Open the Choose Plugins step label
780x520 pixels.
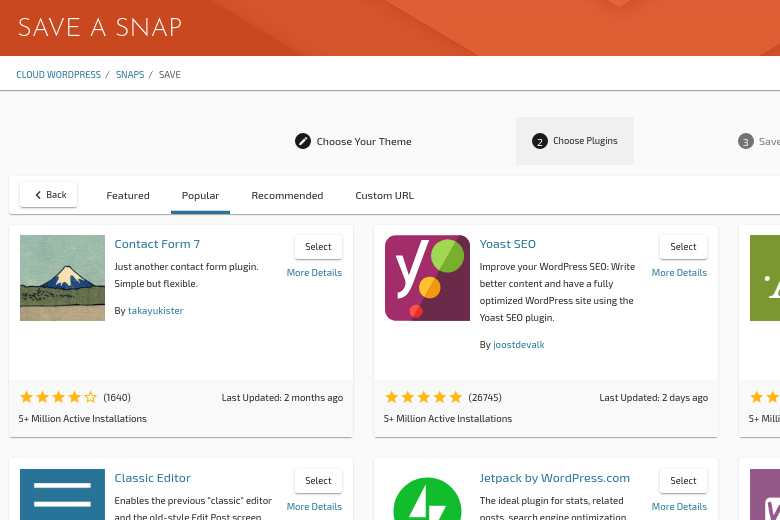585,141
